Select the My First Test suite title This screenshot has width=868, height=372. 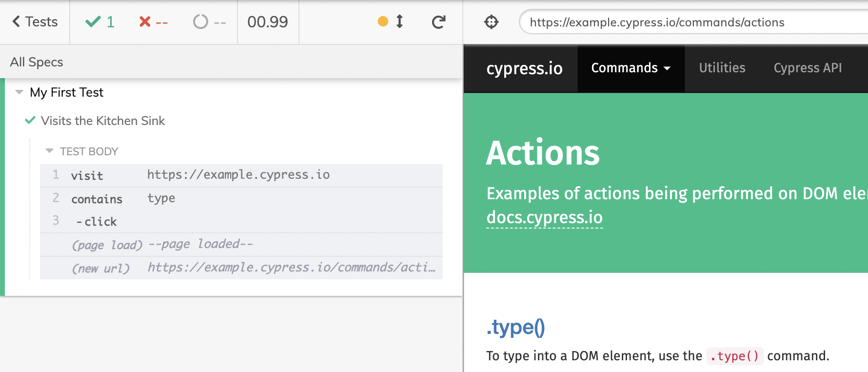coord(66,92)
